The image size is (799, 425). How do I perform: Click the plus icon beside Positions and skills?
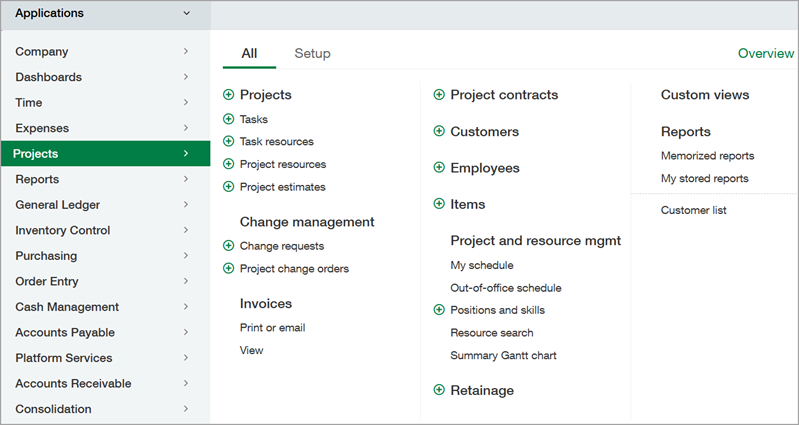[439, 310]
